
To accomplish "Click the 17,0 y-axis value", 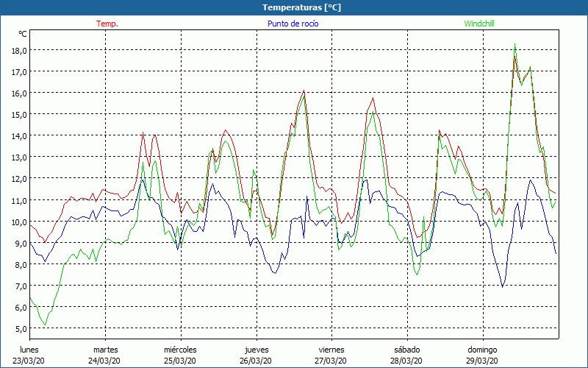I will pyautogui.click(x=19, y=72).
